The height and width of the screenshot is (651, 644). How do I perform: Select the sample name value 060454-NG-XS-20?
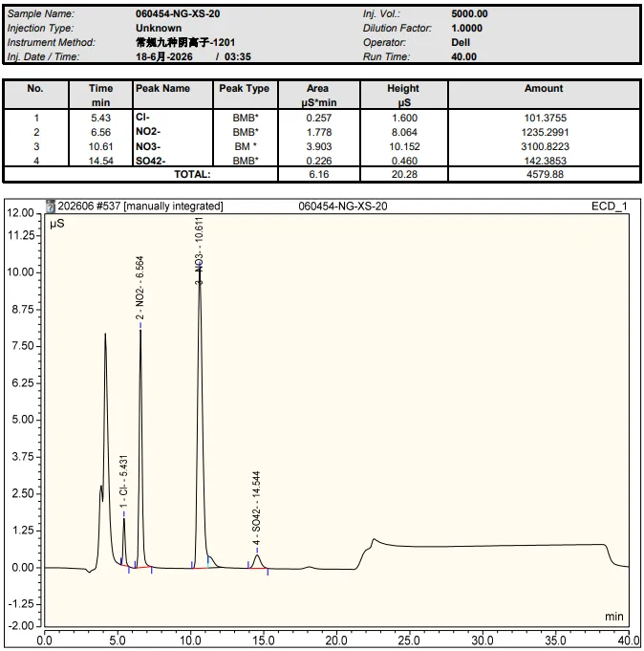point(178,13)
